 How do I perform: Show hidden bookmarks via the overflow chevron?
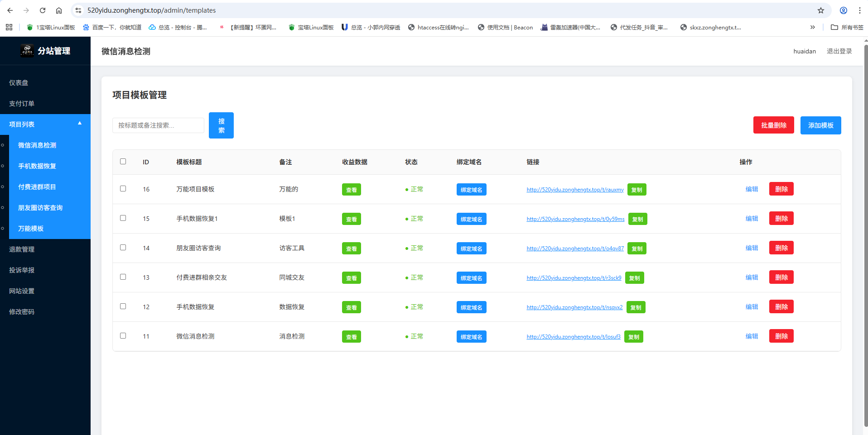(812, 27)
